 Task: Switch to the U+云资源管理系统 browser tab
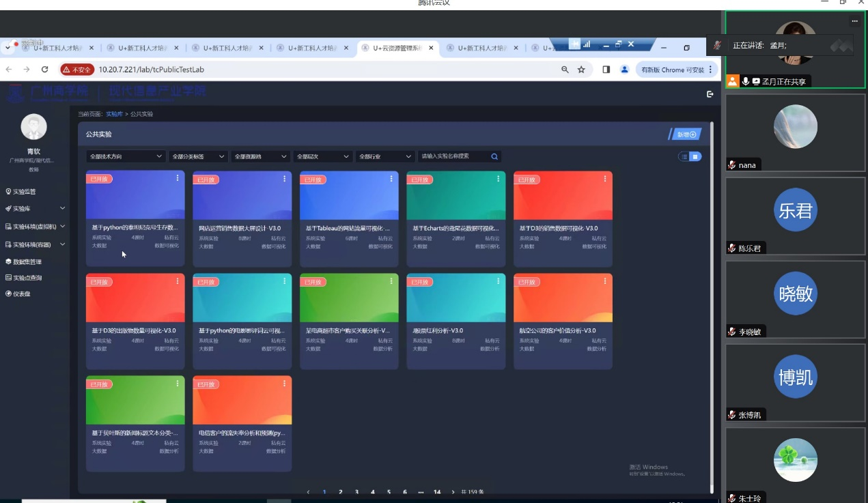[396, 48]
